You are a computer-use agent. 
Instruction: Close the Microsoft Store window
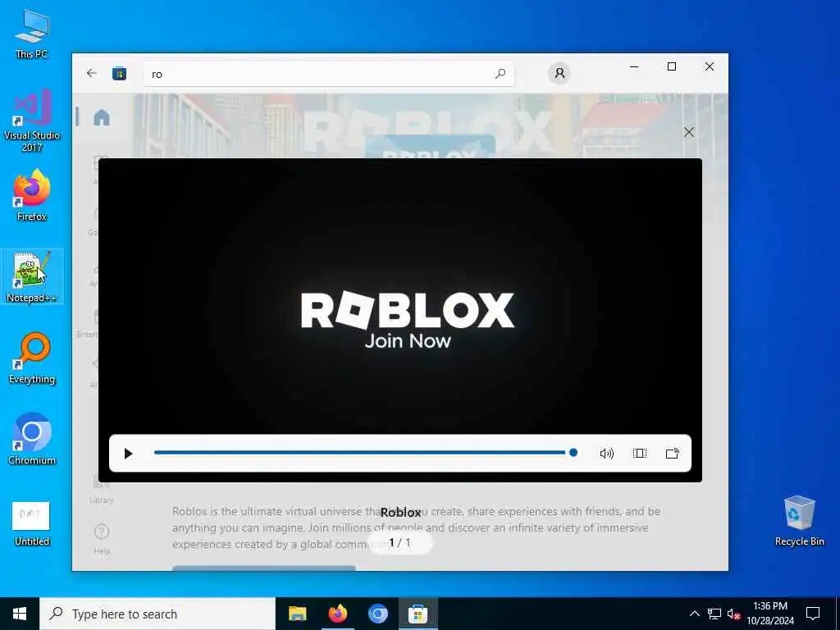coord(710,67)
